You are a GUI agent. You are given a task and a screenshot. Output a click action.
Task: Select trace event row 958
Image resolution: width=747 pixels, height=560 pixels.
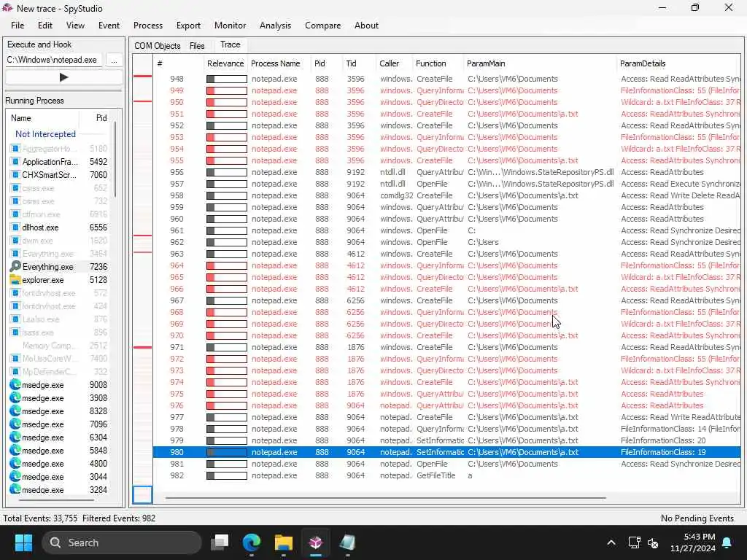[x=447, y=195]
